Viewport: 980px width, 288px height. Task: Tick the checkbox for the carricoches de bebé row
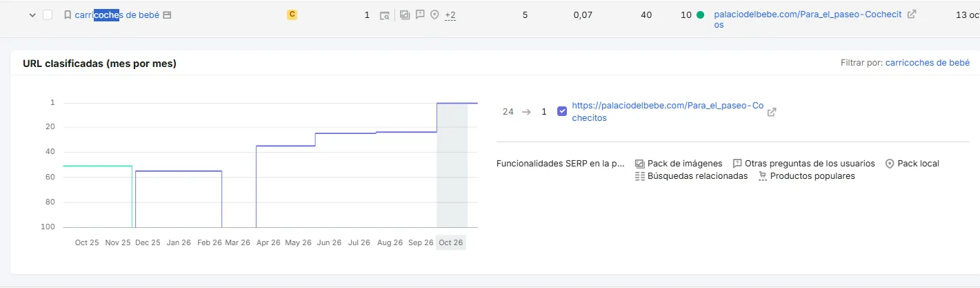[x=48, y=15]
